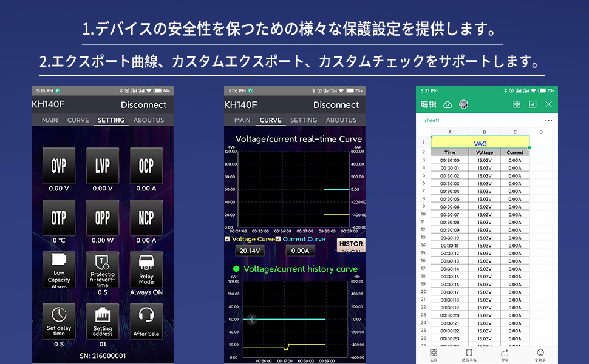The image size is (589, 364).
Task: Toggle the Current Curve checkbox
Action: [279, 239]
